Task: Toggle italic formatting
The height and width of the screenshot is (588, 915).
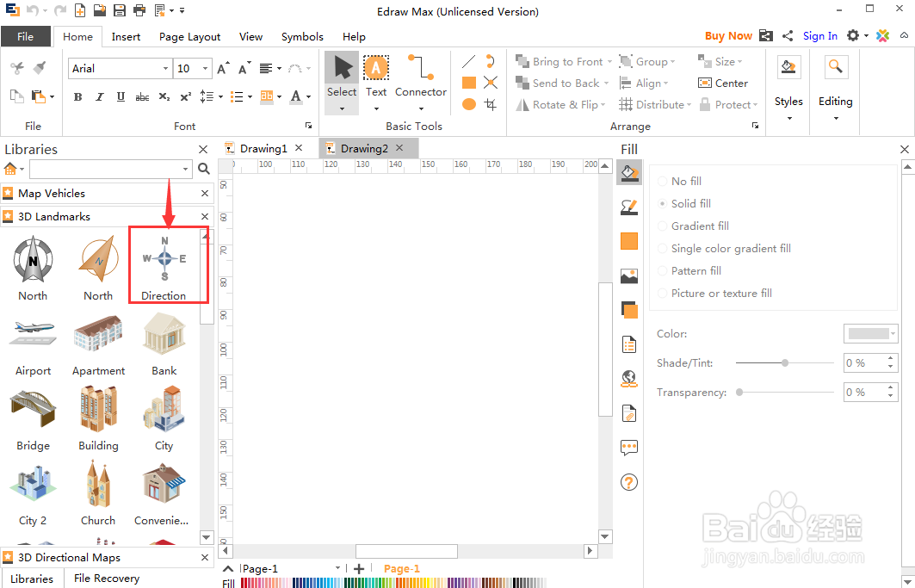Action: 99,97
